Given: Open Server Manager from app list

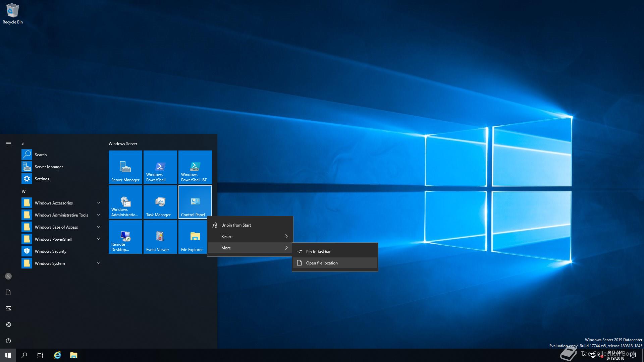Looking at the screenshot, I should (62, 167).
